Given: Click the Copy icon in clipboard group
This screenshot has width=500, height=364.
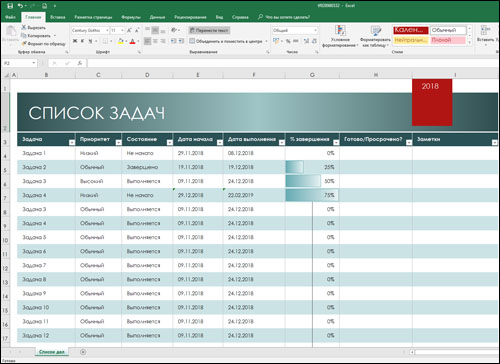Looking at the screenshot, I should [x=24, y=35].
